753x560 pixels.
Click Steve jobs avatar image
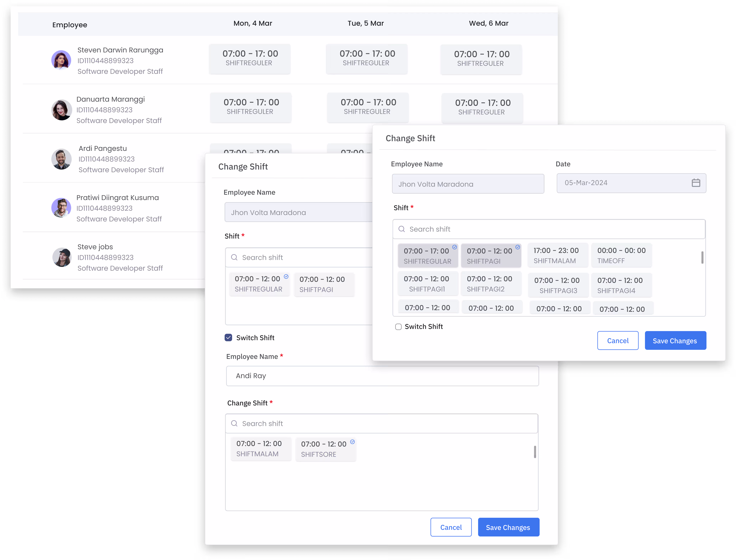coord(62,257)
